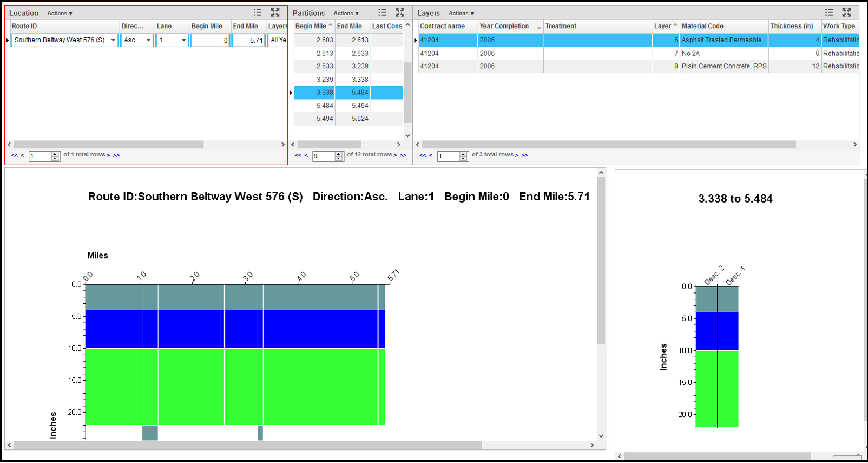This screenshot has width=868, height=463.
Task: Click the blue layer in the chart
Action: coord(235,329)
